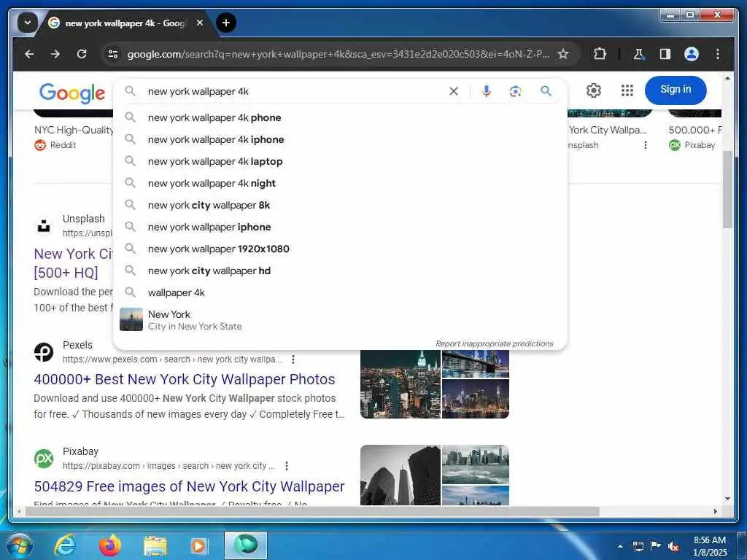Open Chrome Labs flask icon
This screenshot has width=747, height=560.
pyautogui.click(x=638, y=54)
